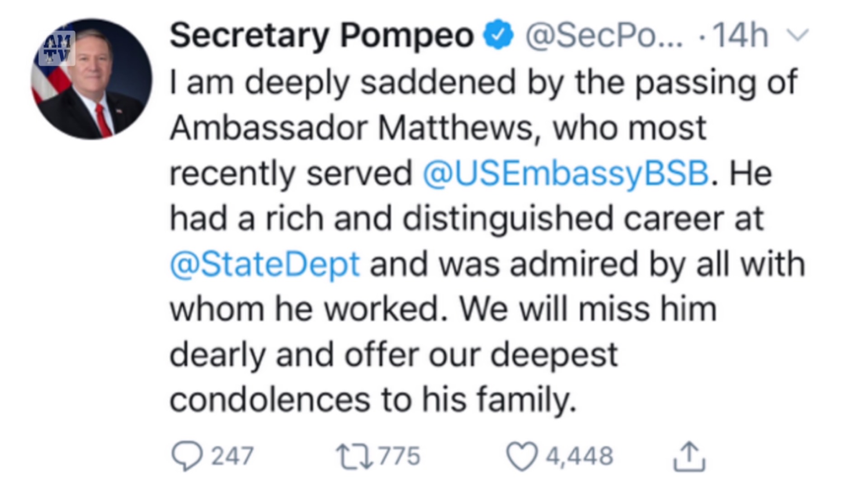The width and height of the screenshot is (868, 488).
Task: Click the 'condolences to his family' closing line
Action: pyautogui.click(x=373, y=401)
